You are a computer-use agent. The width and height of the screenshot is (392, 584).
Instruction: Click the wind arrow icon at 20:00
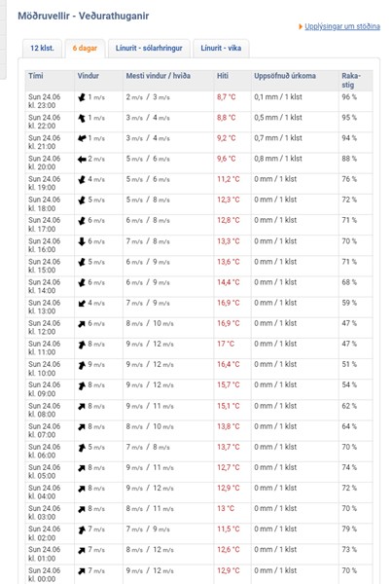click(82, 159)
